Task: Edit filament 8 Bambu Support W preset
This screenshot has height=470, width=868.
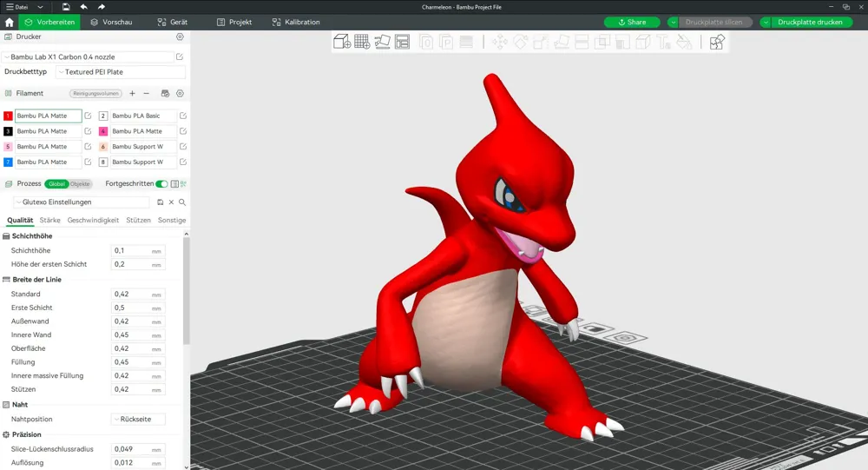Action: [182, 162]
